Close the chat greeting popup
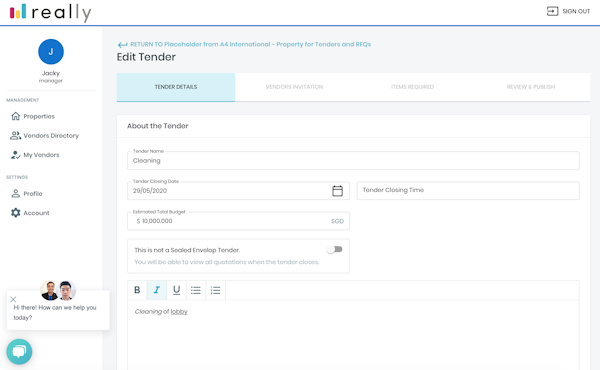 [13, 299]
